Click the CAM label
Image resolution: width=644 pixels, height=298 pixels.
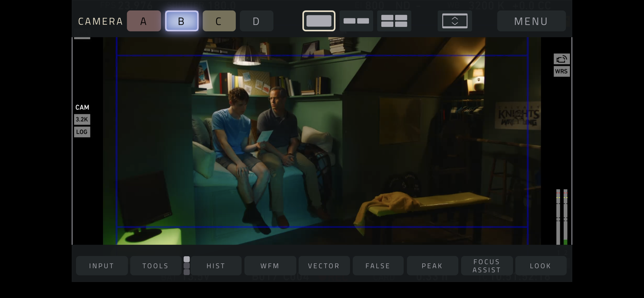pos(82,107)
